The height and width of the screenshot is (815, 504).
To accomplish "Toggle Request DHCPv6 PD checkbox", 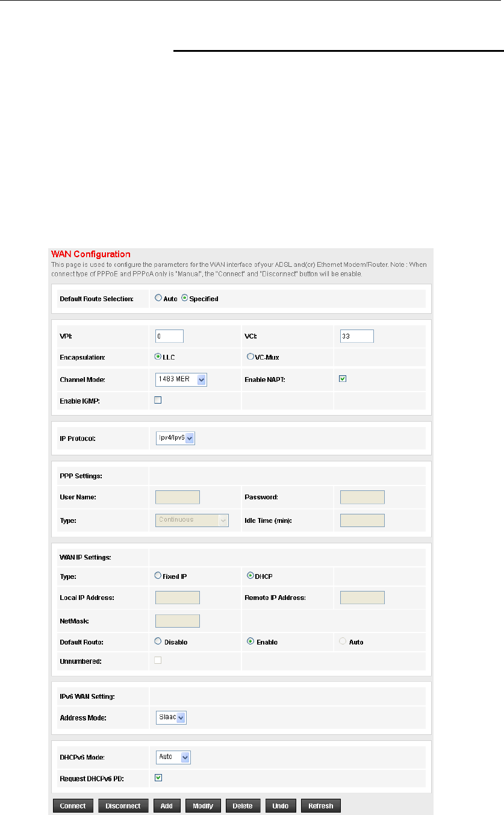I will click(158, 778).
